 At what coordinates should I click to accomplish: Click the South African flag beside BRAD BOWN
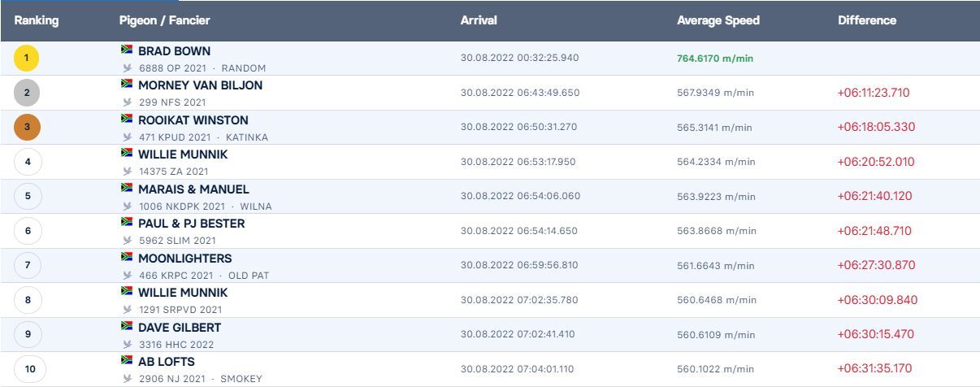coord(127,50)
